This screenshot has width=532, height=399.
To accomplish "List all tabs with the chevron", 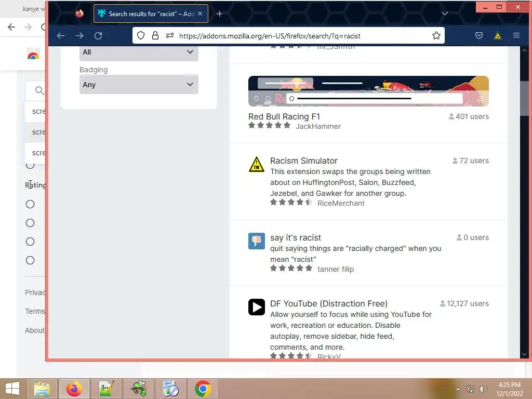I will tap(445, 14).
